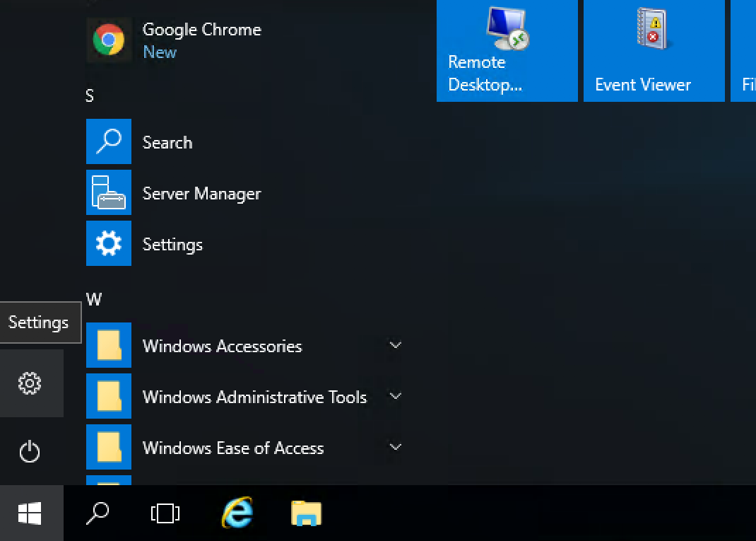Launch Server Manager from the app list
The width and height of the screenshot is (756, 541).
201,194
